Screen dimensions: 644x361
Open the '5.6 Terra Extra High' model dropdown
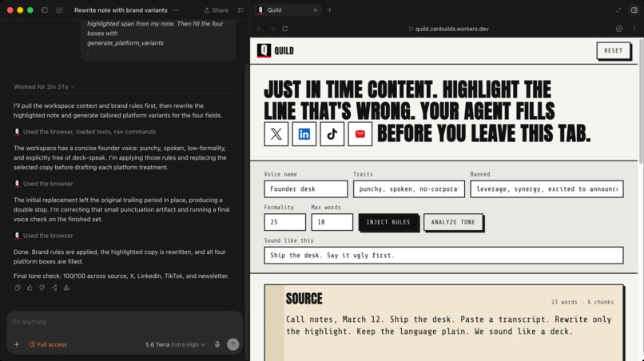point(175,344)
